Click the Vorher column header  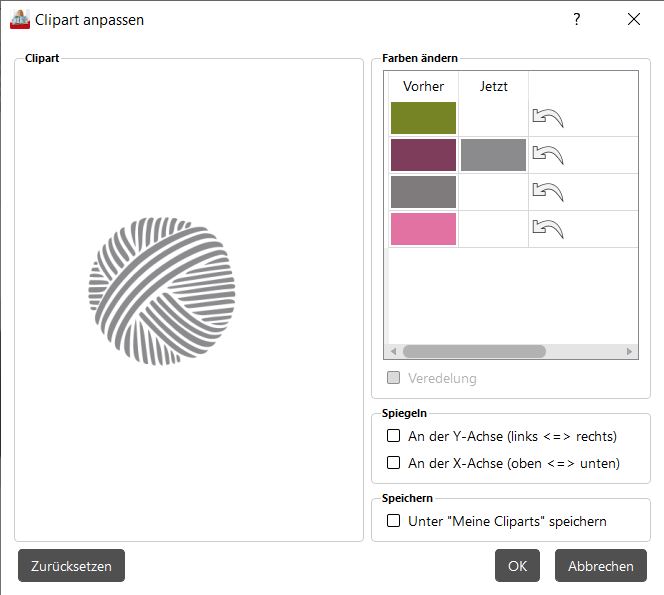tap(423, 86)
